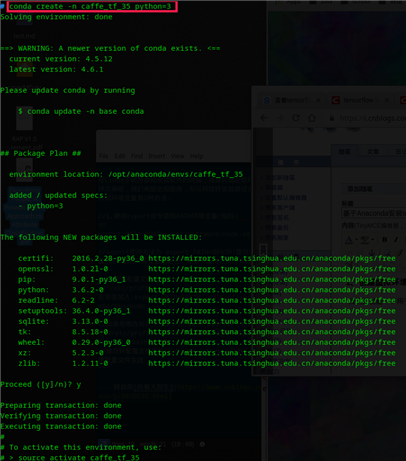Click 'Verifying transaction: done' line
Screen dimensions: 406x461
(x=61, y=416)
